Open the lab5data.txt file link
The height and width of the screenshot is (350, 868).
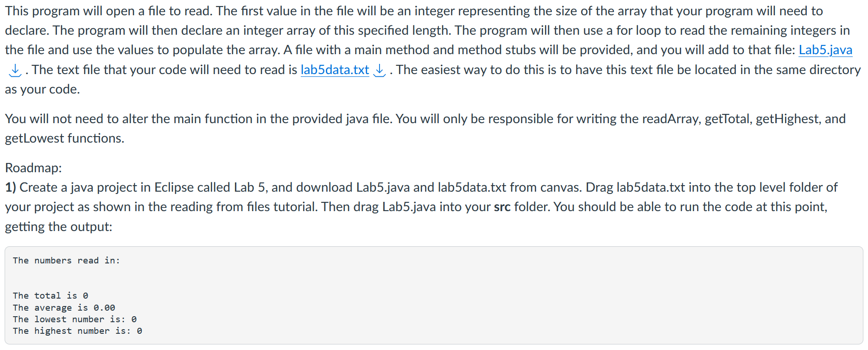point(335,70)
